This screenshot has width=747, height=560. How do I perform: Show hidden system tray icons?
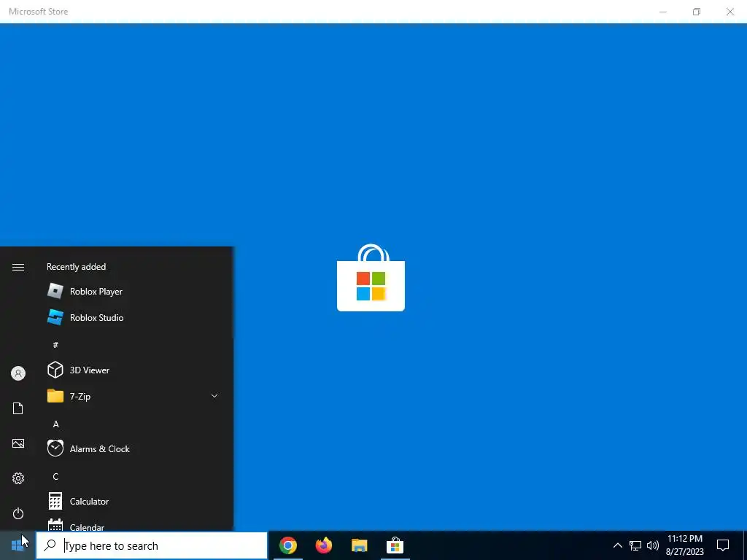617,545
